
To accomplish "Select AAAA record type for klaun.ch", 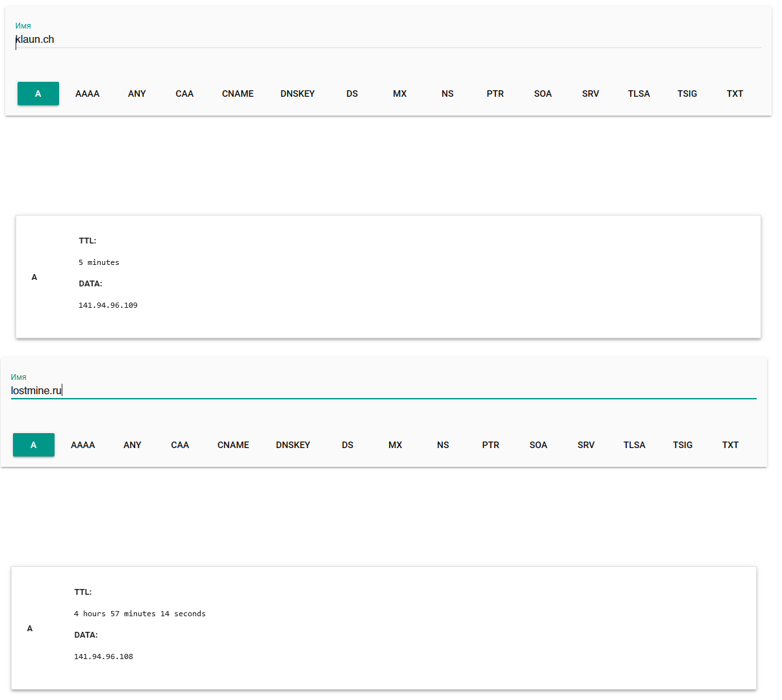I will coord(88,94).
